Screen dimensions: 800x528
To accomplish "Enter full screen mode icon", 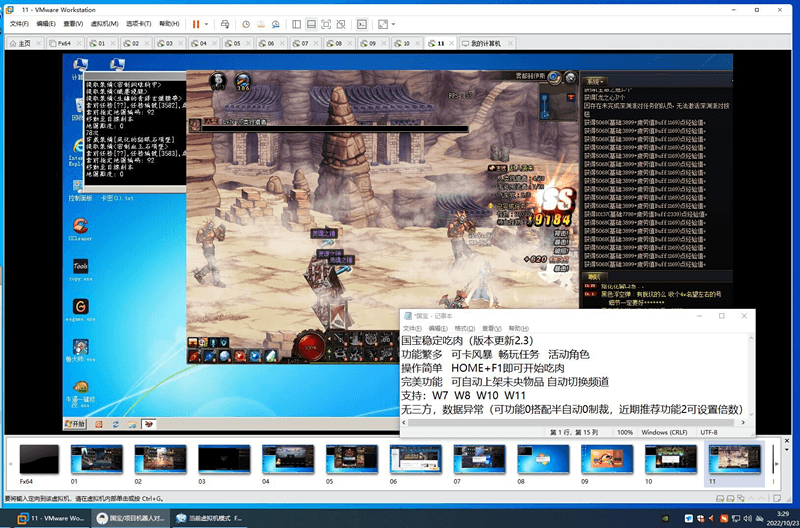I will (326, 24).
